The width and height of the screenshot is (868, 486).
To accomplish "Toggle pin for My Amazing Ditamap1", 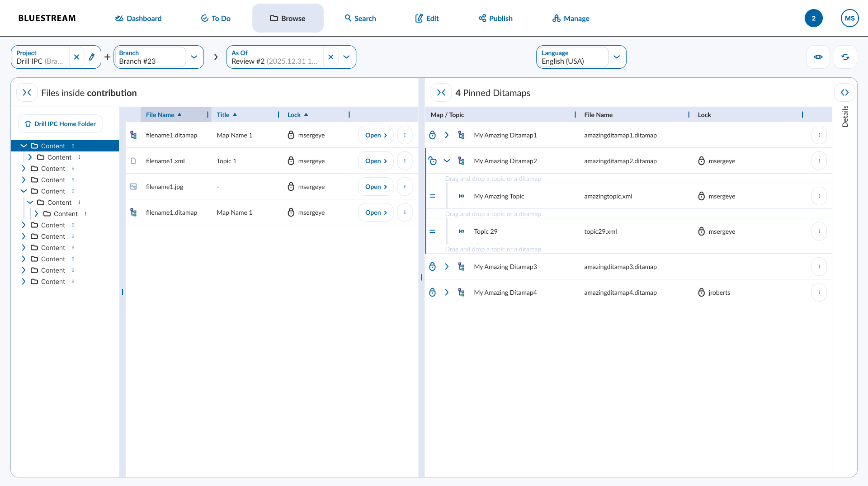I will coord(432,135).
